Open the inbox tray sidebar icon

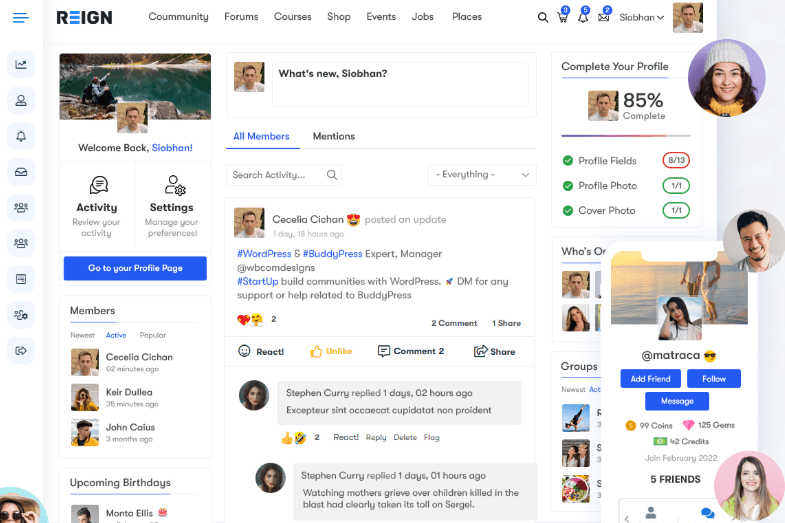[x=21, y=172]
